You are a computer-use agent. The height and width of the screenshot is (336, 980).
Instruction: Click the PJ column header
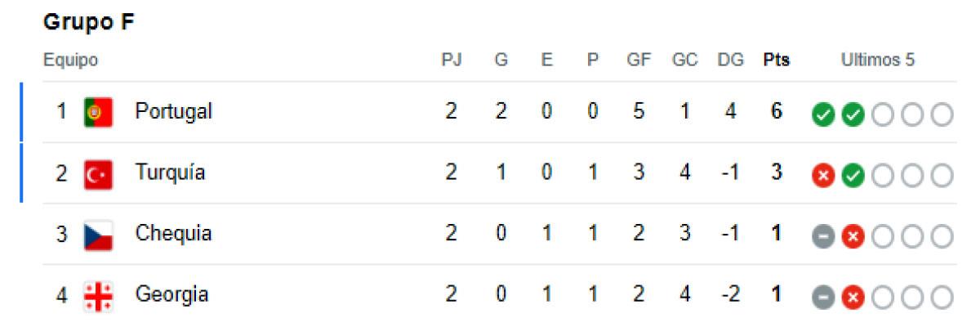coord(452,60)
